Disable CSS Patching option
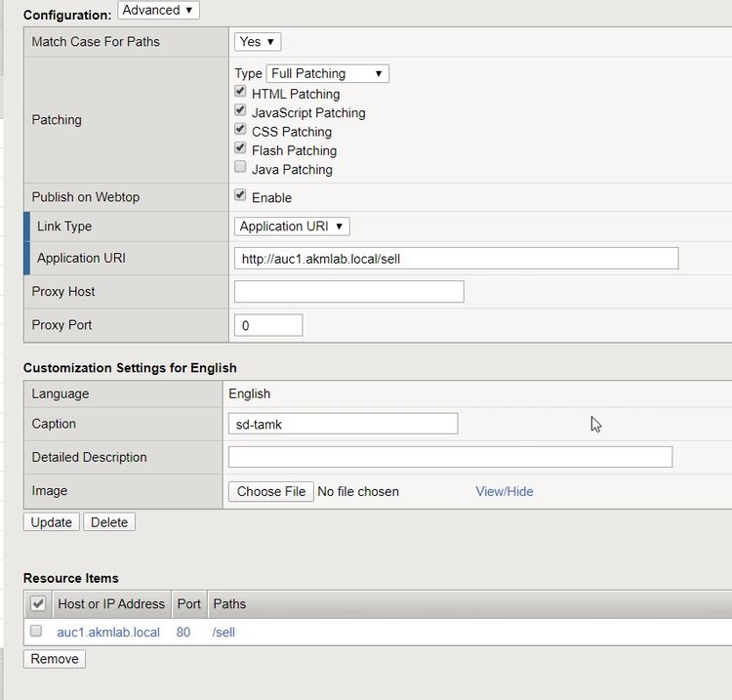Viewport: 732px width, 700px height. [x=241, y=130]
